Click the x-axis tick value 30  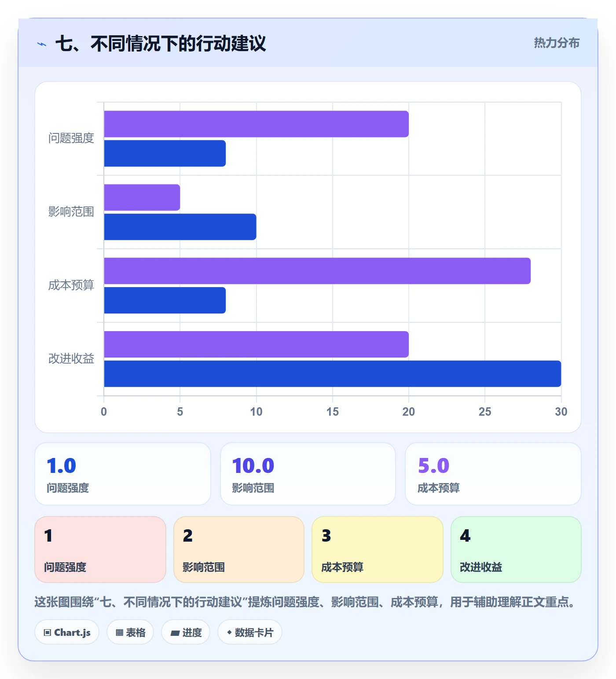561,412
